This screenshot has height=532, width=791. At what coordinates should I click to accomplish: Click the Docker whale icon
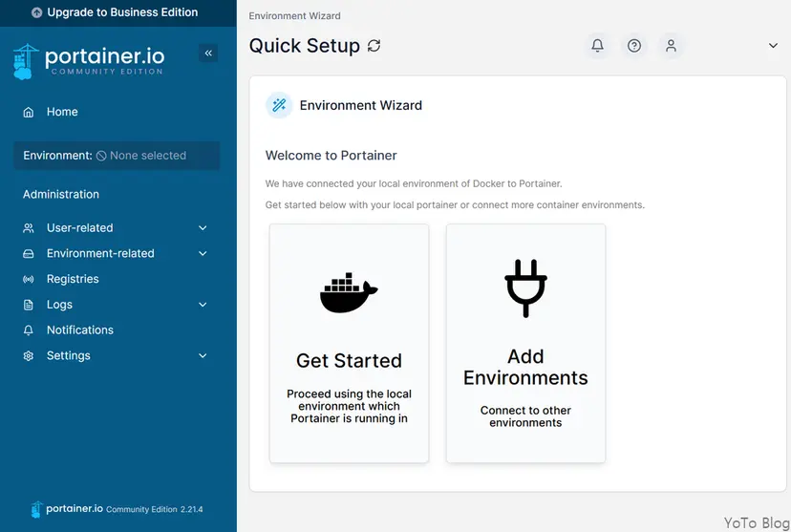[x=349, y=293]
